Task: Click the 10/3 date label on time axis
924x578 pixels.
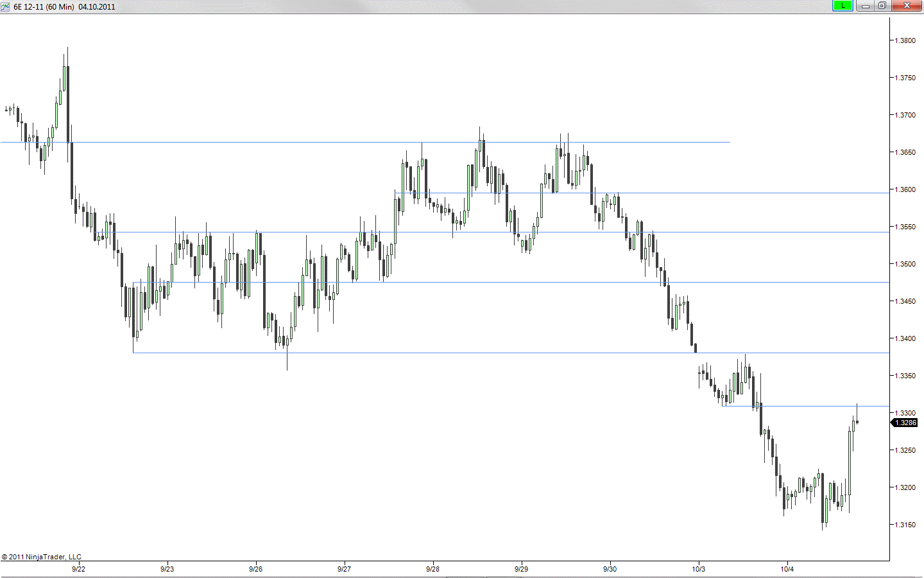Action: pyautogui.click(x=698, y=569)
